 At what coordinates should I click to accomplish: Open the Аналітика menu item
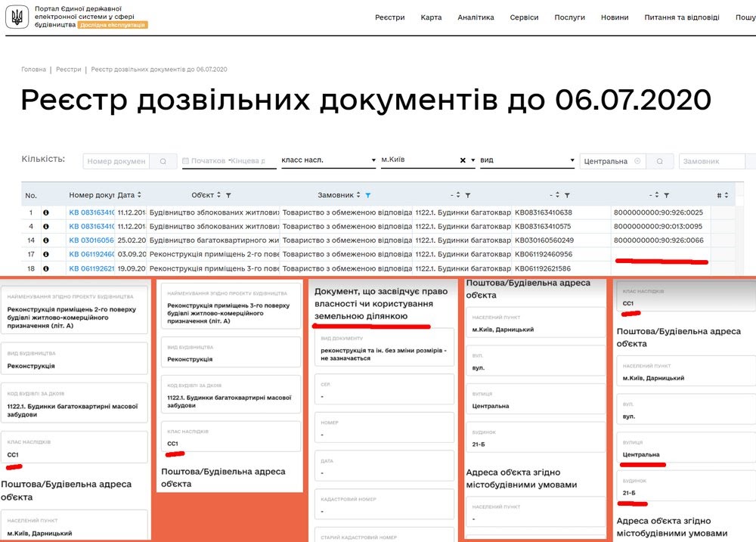(476, 17)
